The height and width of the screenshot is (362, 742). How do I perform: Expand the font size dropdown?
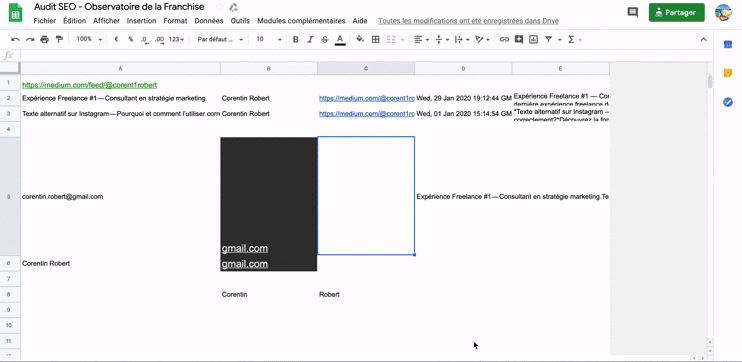pyautogui.click(x=269, y=40)
